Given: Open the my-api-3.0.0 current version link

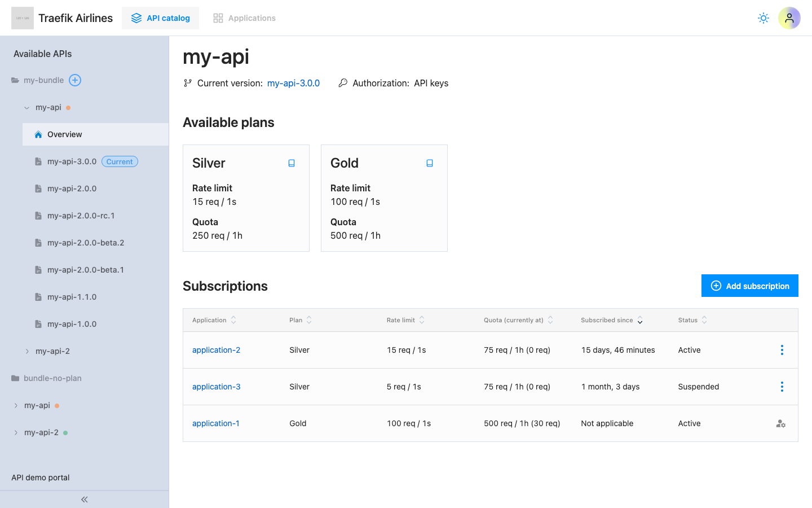Looking at the screenshot, I should coord(293,83).
